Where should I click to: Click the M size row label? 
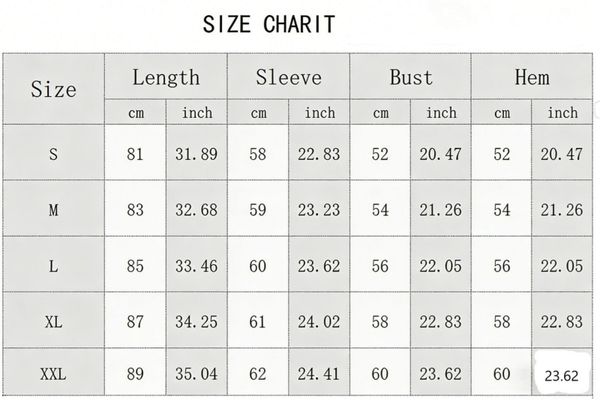pos(53,210)
